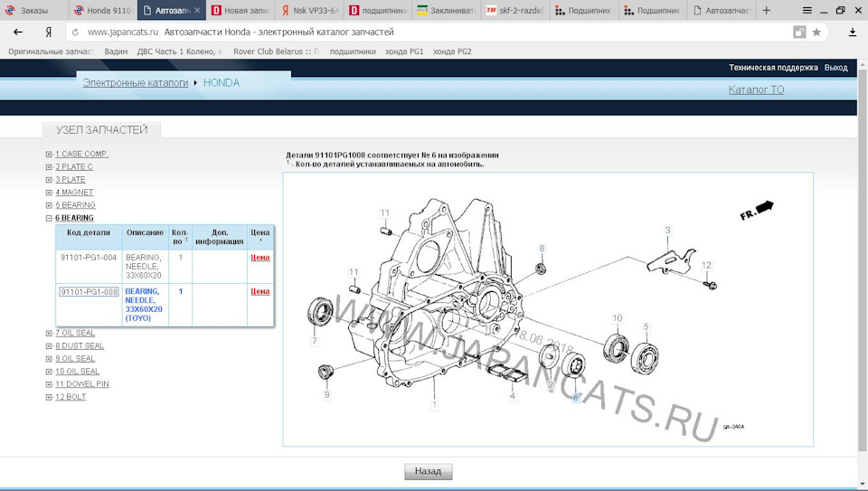Screen dimensions: 868x491
Task: Click Цена for part 91101-PG1-008
Action: coord(260,291)
